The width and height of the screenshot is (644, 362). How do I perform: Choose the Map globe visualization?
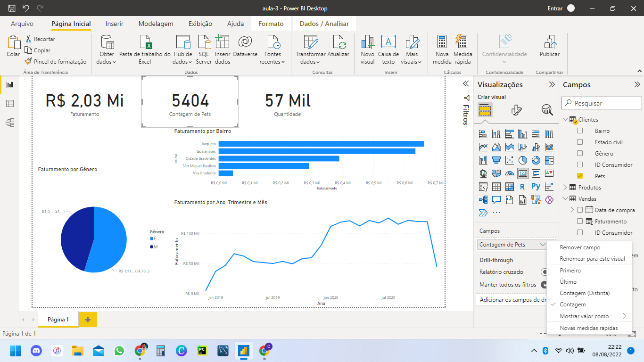[483, 173]
